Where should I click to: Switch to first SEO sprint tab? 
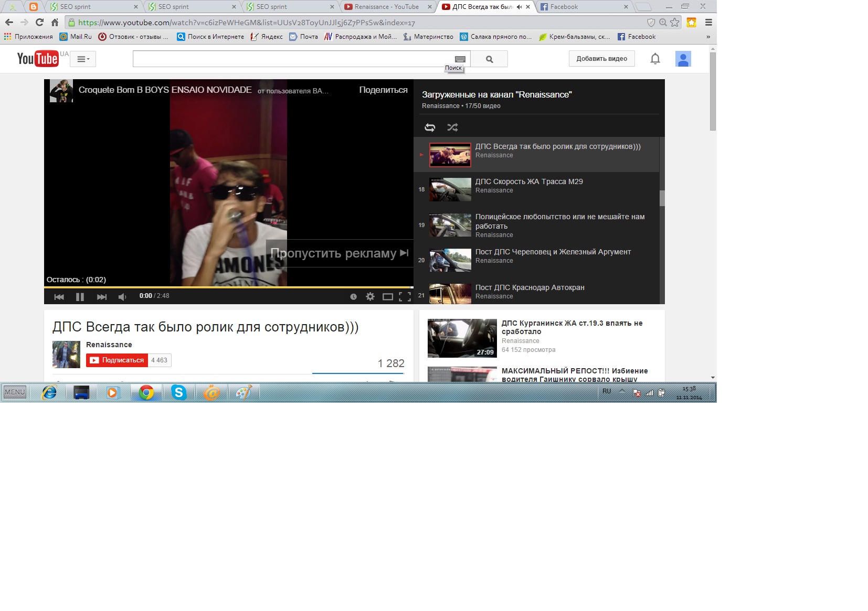coord(94,7)
